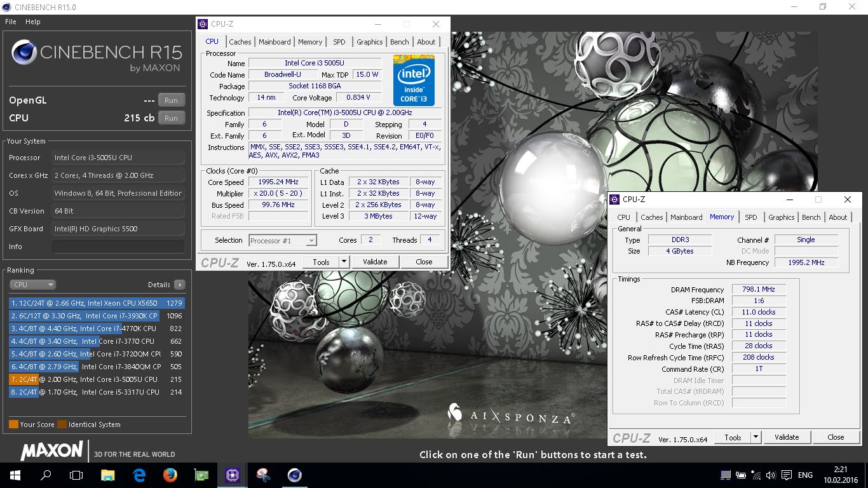
Task: Switch to Mainboard tab in the CPU-Z CPU window
Action: click(275, 42)
